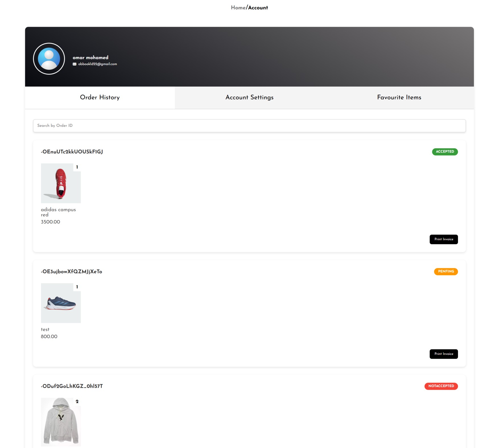The image size is (499, 448).
Task: Select order ID -OE3ujbowXfQZMJjXeTo
Action: pyautogui.click(x=71, y=272)
